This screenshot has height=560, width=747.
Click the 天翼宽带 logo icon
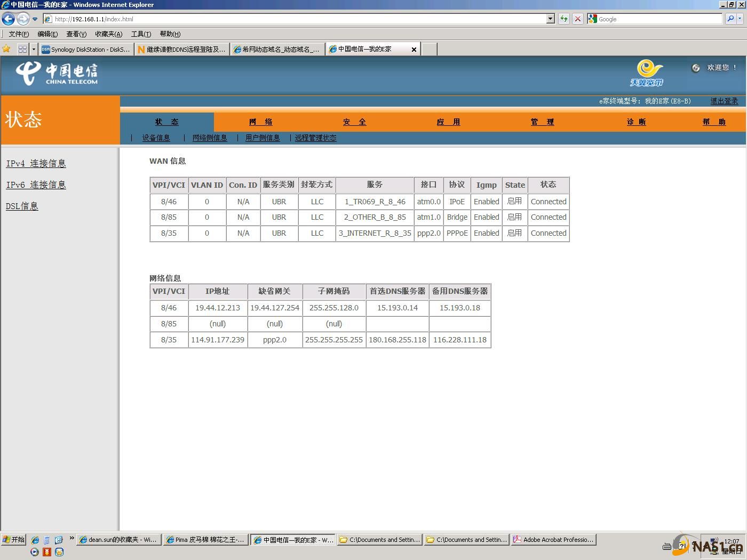coord(647,73)
